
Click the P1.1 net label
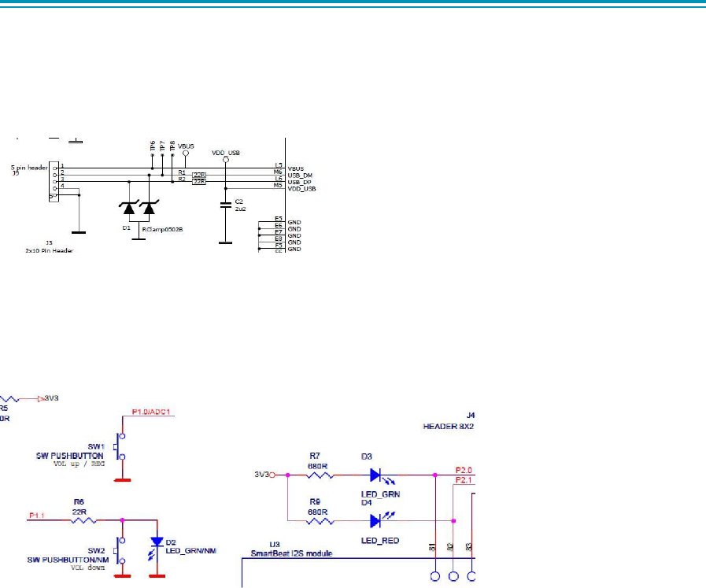pyautogui.click(x=37, y=516)
